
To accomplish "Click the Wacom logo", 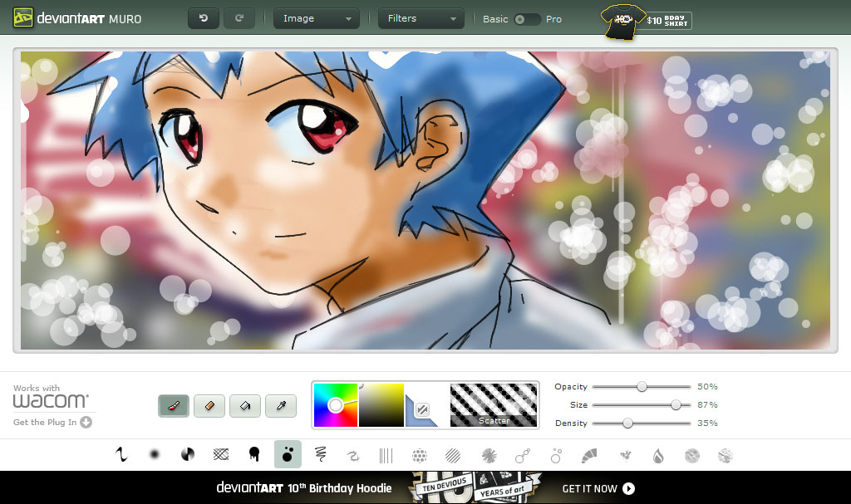I will point(51,400).
